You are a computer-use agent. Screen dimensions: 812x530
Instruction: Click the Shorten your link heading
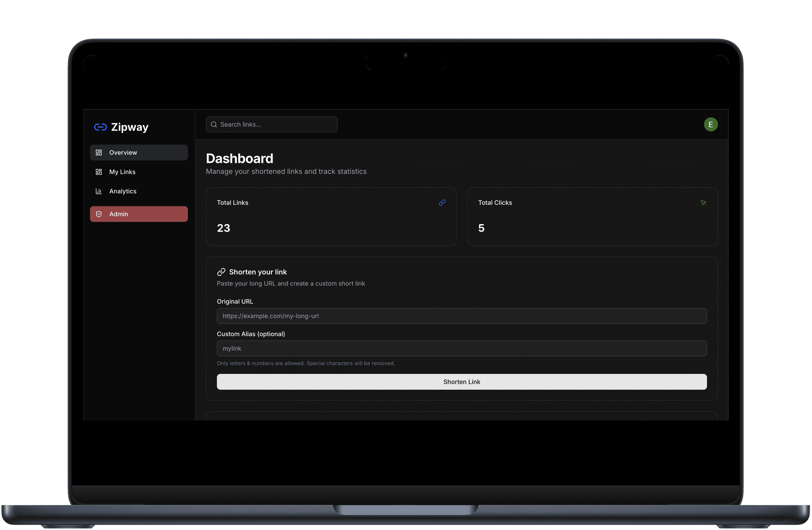tap(258, 272)
